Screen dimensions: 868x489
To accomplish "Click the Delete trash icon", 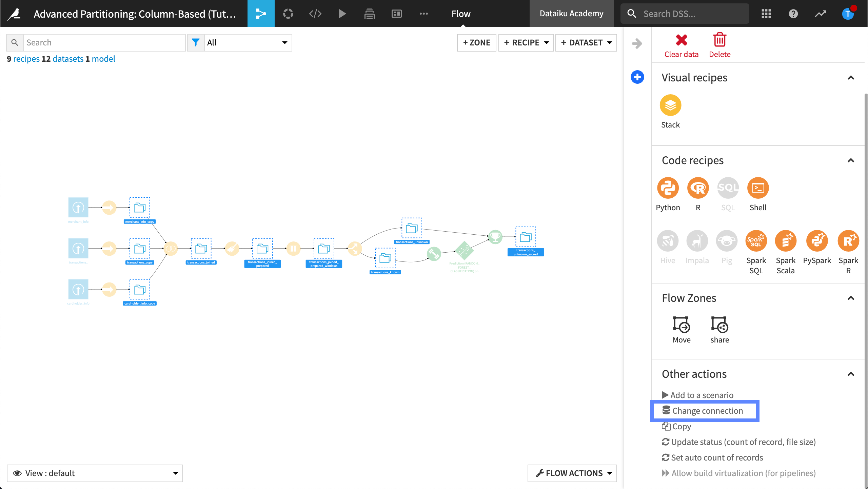I will [x=719, y=46].
